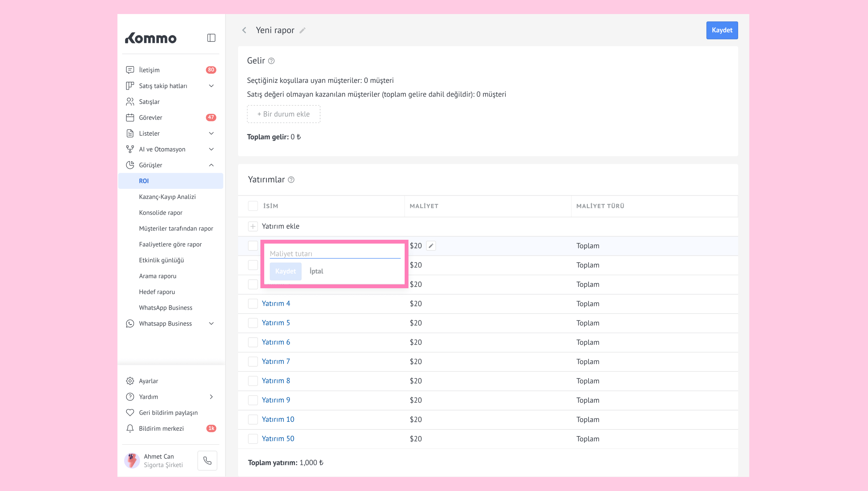Click İptal in the cost popup

316,271
